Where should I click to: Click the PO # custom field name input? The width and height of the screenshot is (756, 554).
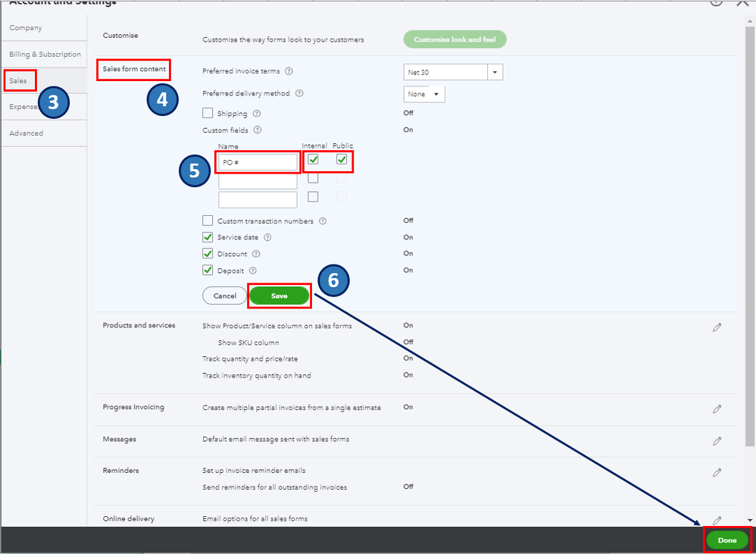pyautogui.click(x=258, y=162)
